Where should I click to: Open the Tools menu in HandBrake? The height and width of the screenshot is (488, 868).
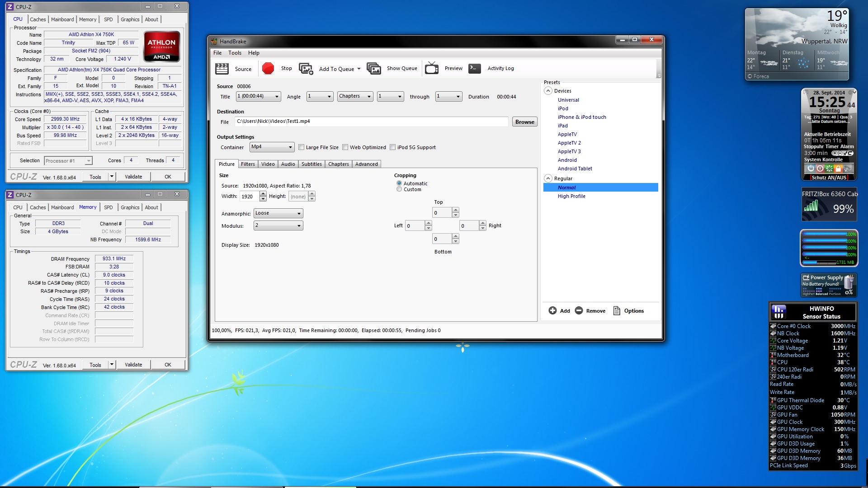(235, 53)
